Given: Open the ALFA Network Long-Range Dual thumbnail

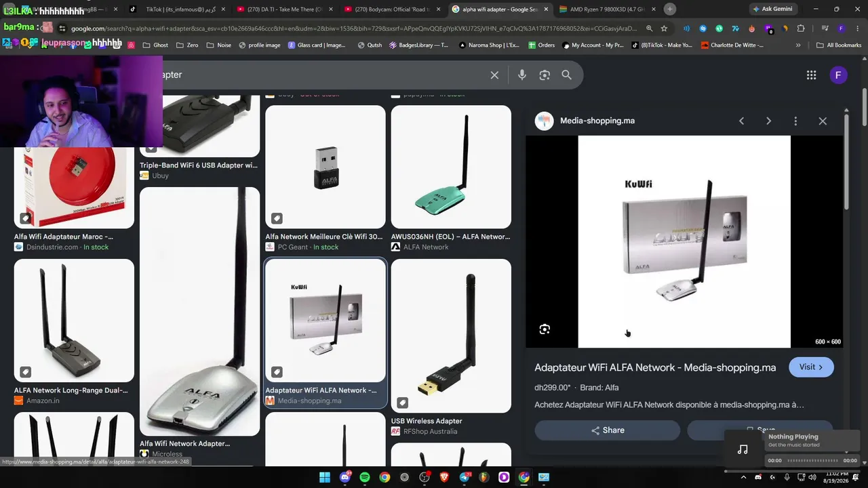Looking at the screenshot, I should [x=74, y=320].
